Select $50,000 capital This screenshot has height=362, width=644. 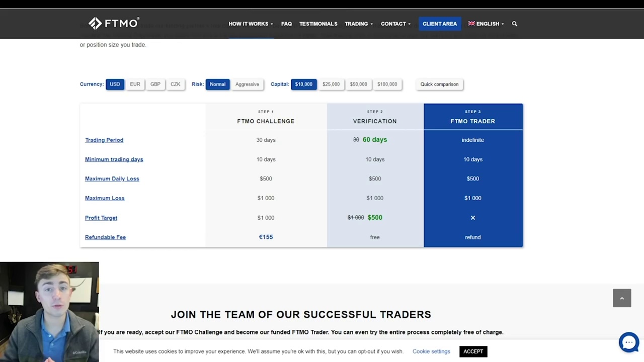click(x=359, y=84)
